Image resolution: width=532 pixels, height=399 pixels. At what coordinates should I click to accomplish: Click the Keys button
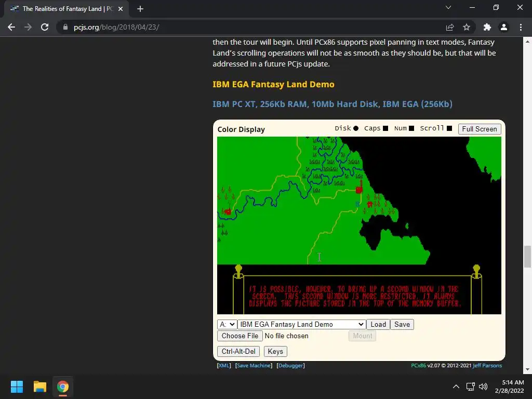(275, 352)
